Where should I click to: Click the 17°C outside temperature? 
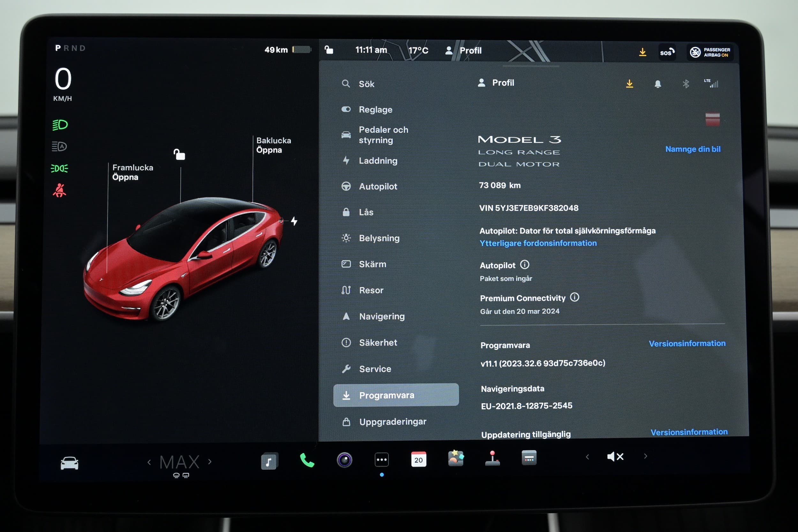tap(418, 50)
